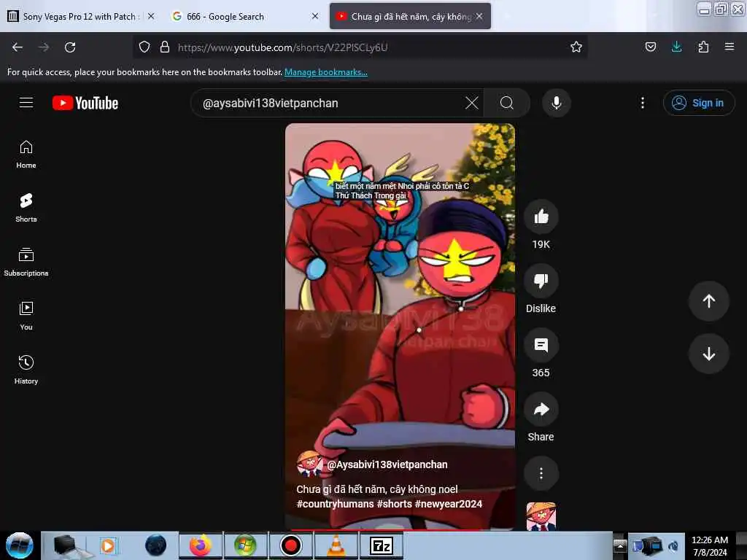Image resolution: width=747 pixels, height=560 pixels.
Task: Go to the YouTube logo home link
Action: 85,103
